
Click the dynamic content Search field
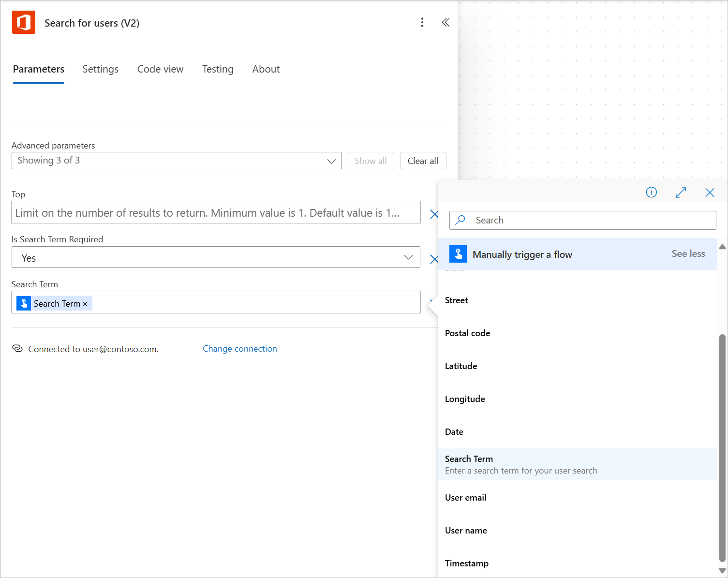pyautogui.click(x=583, y=220)
